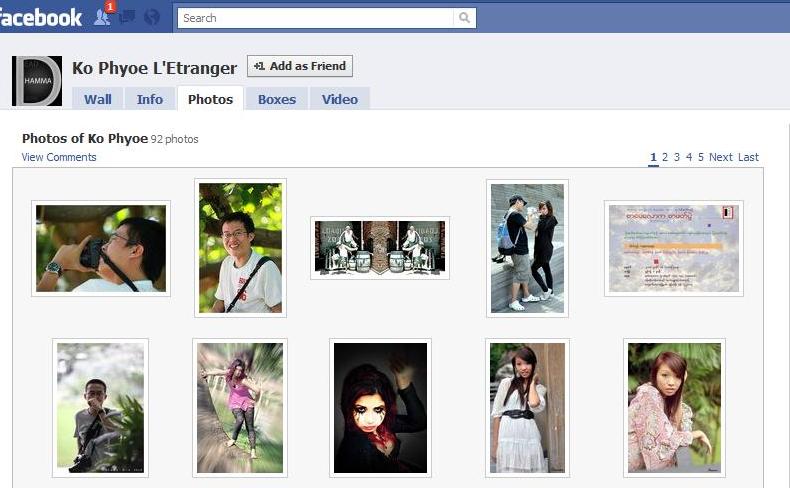The height and width of the screenshot is (488, 790).
Task: Open photo of man crouching in garden
Action: 100,408
